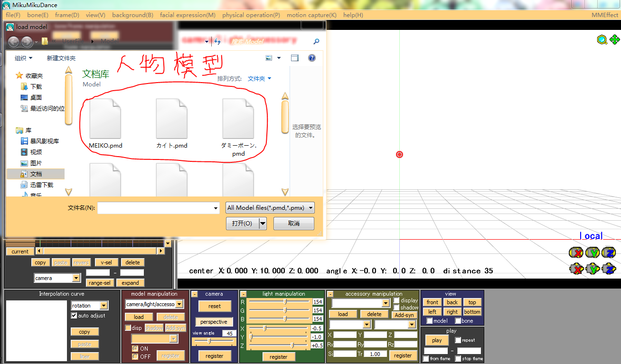Screen dimensions: 621x364
Task: Click the red center point marker in viewport
Action: [x=399, y=154]
